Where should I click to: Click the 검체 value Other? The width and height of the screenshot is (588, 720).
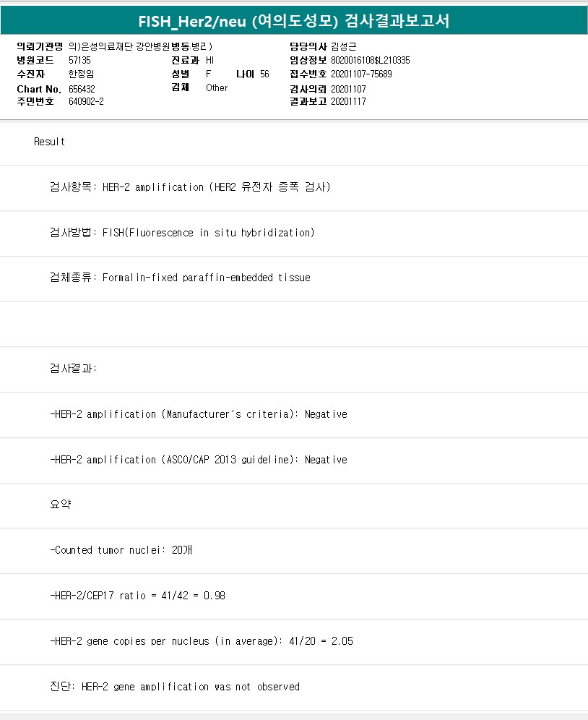coord(217,88)
